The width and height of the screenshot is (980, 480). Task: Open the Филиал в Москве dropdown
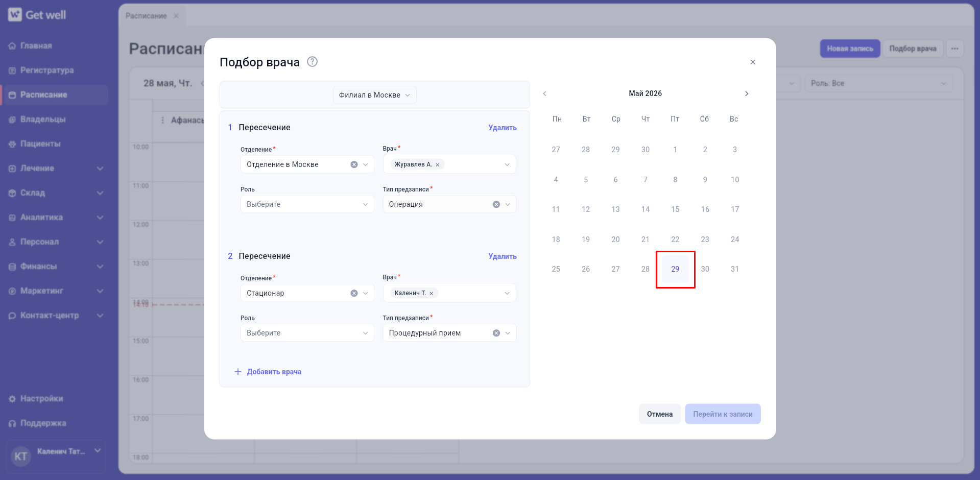375,95
